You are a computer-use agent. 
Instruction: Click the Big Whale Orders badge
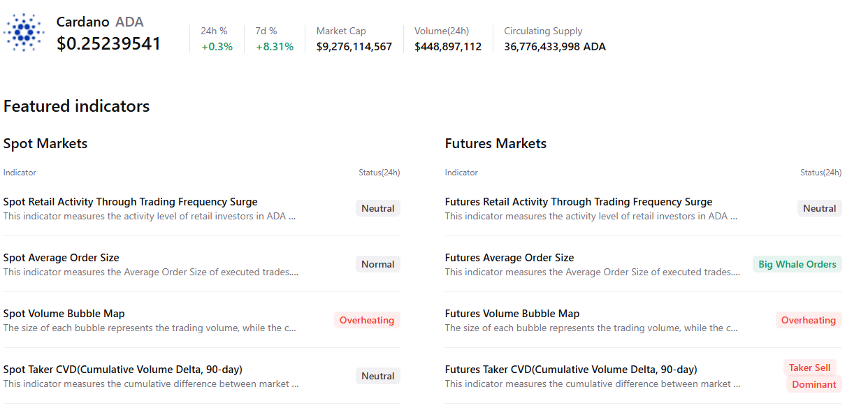coord(797,264)
